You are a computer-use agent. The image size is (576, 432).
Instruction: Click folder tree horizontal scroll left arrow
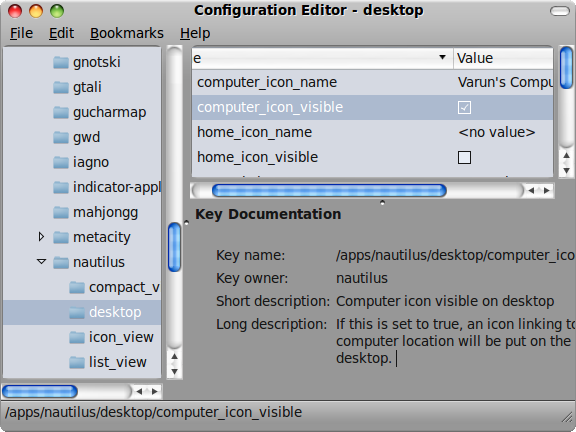pyautogui.click(x=139, y=392)
